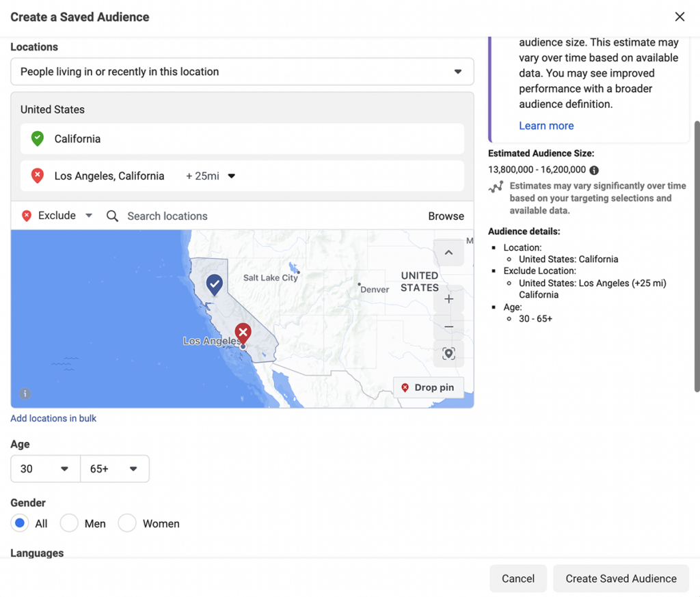700x597 pixels.
Task: Zoom in on the map with the plus icon
Action: tap(448, 299)
